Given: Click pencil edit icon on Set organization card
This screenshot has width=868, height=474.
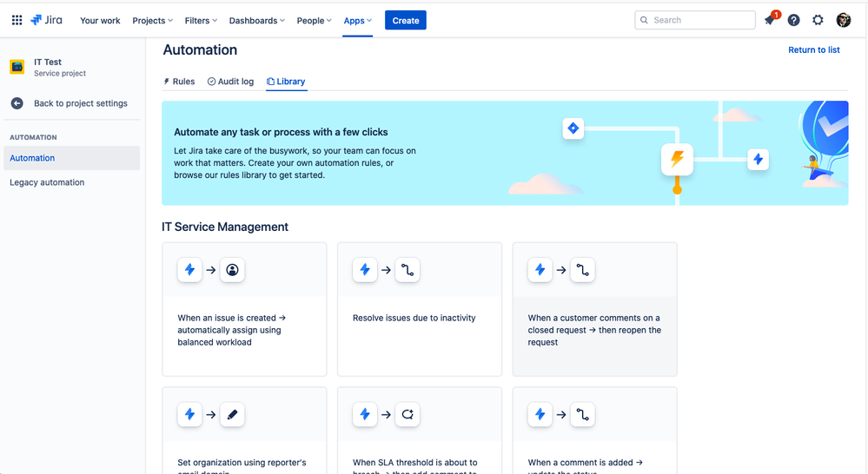Looking at the screenshot, I should point(233,414).
